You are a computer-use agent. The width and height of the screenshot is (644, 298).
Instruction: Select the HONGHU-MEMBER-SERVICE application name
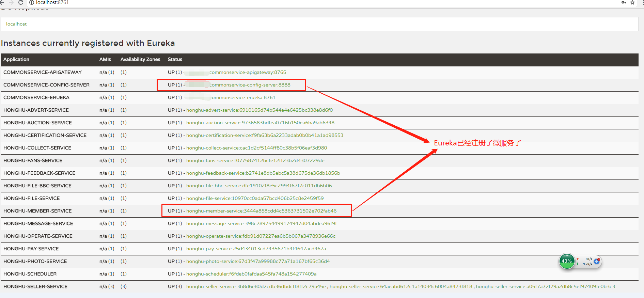coord(37,211)
